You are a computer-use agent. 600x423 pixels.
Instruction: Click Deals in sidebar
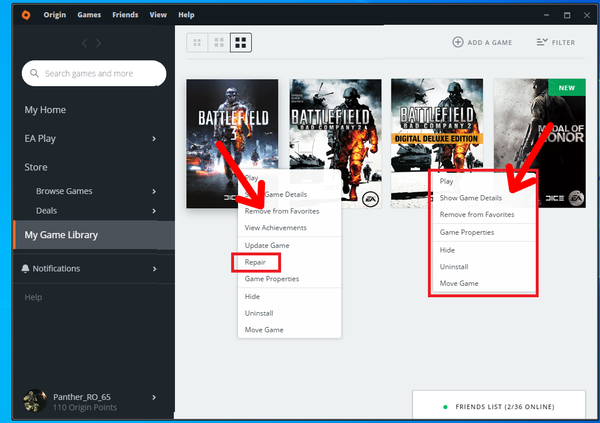coord(46,211)
